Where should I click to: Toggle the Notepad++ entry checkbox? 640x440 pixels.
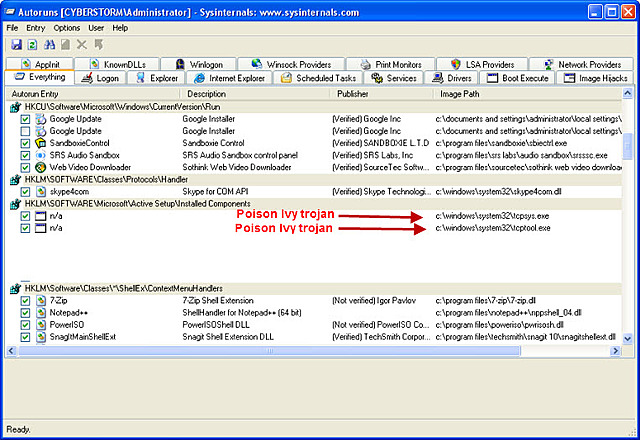click(25, 313)
